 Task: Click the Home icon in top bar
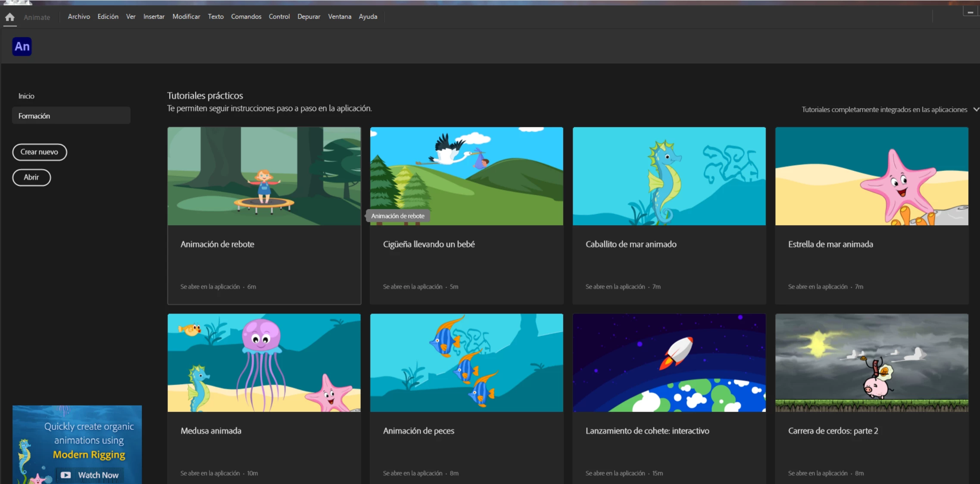pyautogui.click(x=10, y=17)
